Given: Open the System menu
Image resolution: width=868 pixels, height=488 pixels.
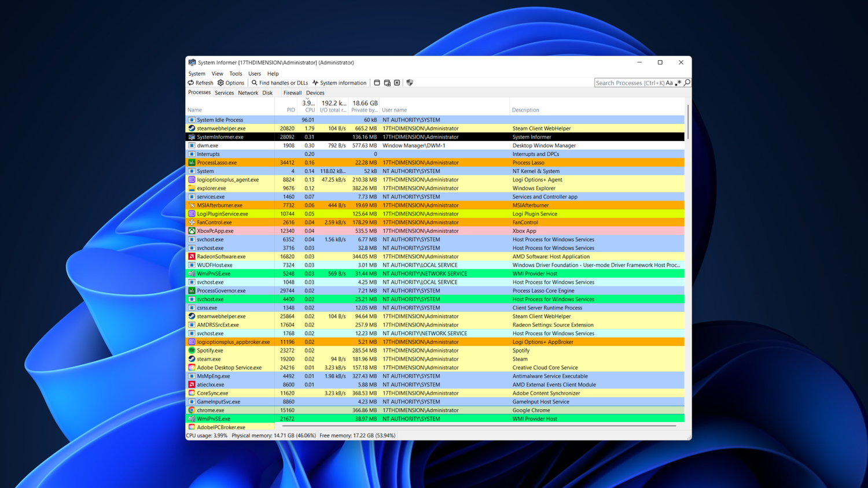Looking at the screenshot, I should tap(197, 73).
